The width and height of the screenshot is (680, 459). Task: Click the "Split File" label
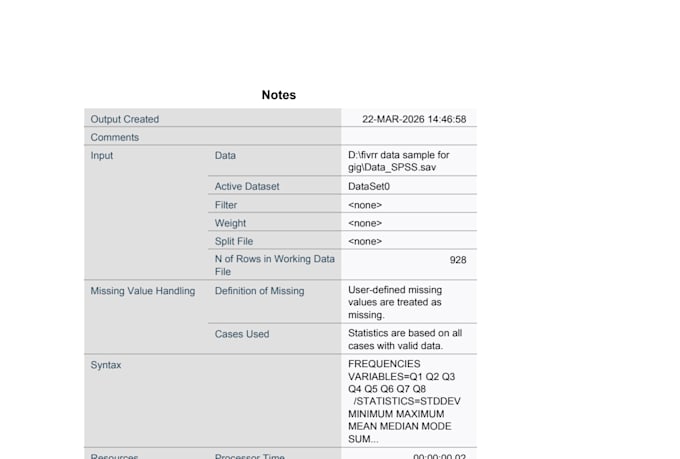pos(233,241)
